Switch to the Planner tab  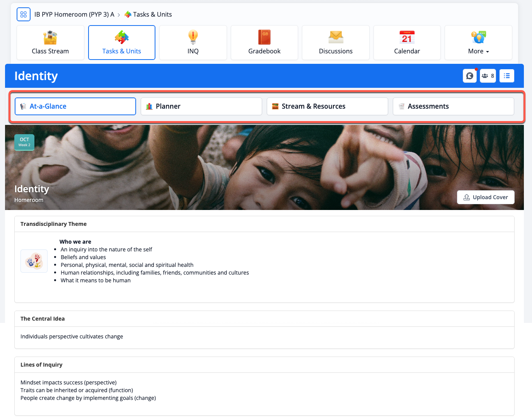201,106
